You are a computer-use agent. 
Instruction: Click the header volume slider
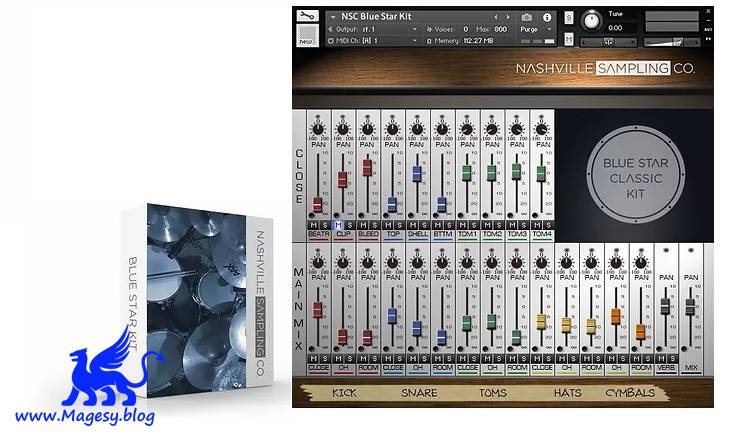click(672, 43)
